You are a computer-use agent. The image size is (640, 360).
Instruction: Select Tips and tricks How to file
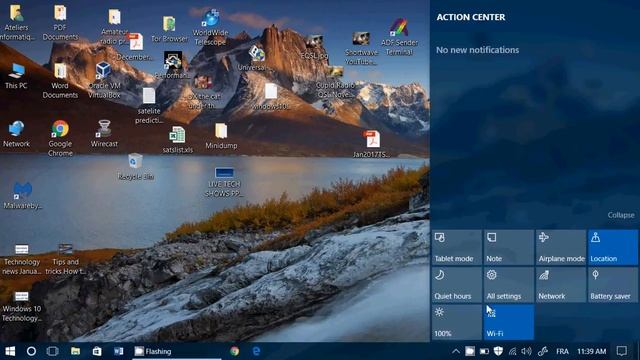[65, 260]
